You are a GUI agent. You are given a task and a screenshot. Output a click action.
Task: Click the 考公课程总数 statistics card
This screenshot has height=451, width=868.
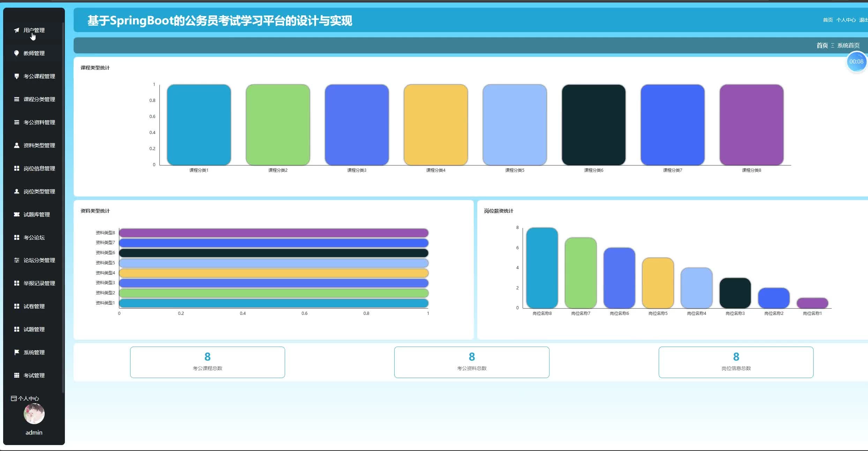click(x=208, y=362)
